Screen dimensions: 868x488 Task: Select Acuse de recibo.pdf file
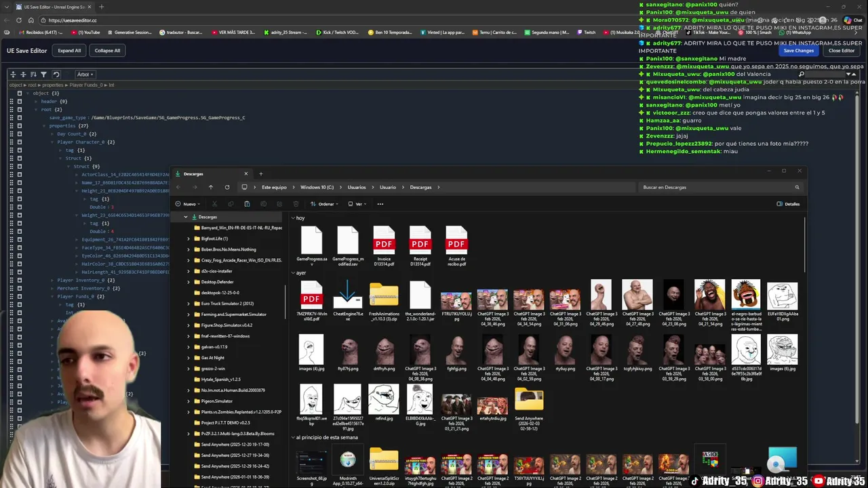(x=456, y=246)
